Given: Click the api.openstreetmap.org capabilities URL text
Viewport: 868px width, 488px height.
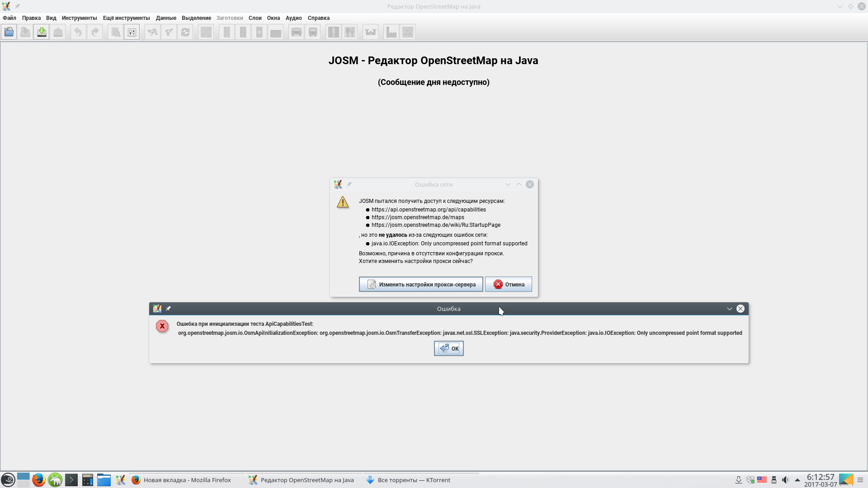Looking at the screenshot, I should click(429, 210).
